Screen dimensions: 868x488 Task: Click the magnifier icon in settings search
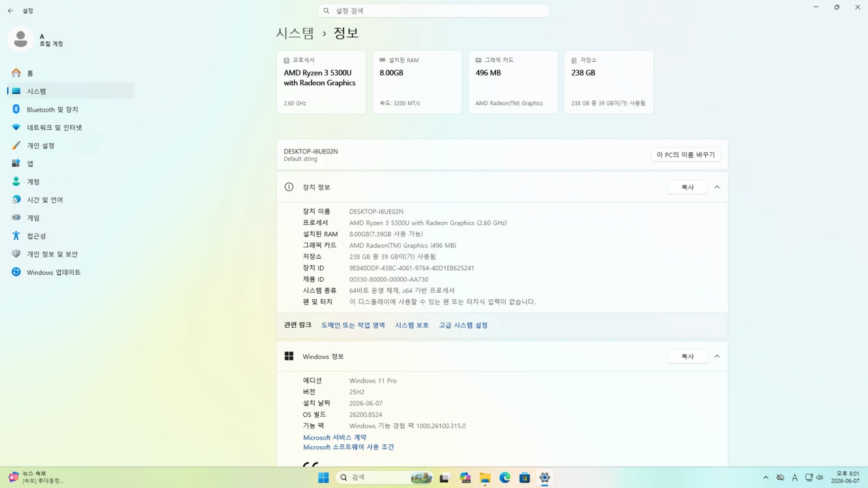[x=327, y=11]
